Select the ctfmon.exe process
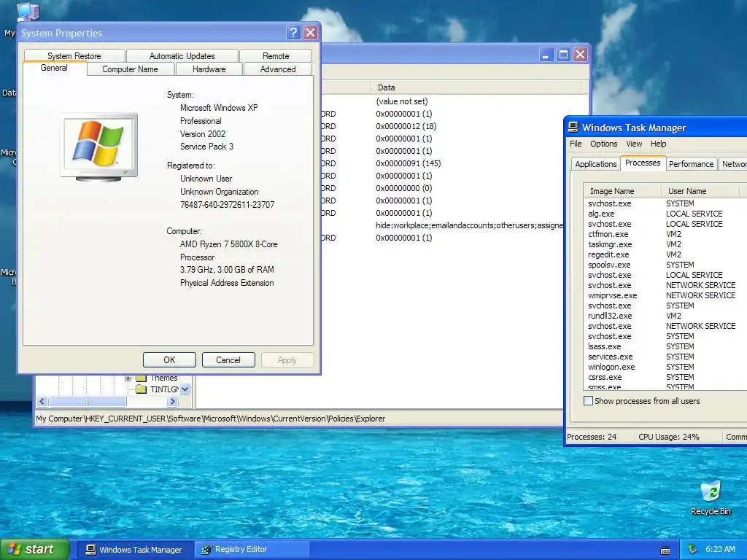The width and height of the screenshot is (747, 560). tap(608, 234)
